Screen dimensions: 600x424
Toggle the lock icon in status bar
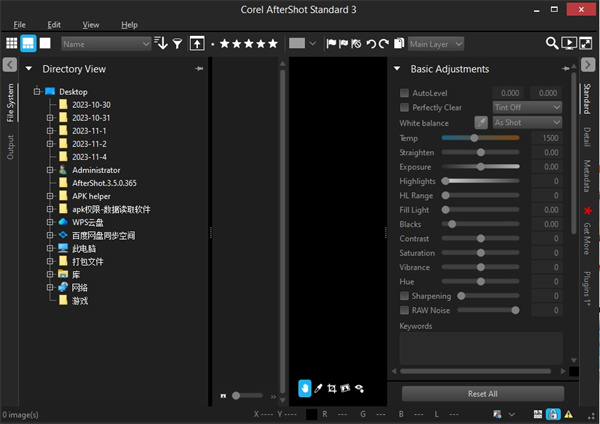[553, 414]
